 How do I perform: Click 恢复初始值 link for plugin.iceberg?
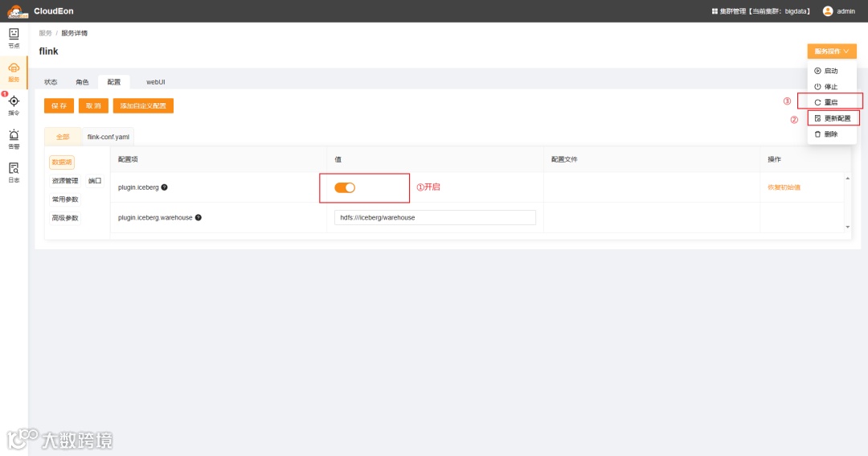(x=784, y=187)
